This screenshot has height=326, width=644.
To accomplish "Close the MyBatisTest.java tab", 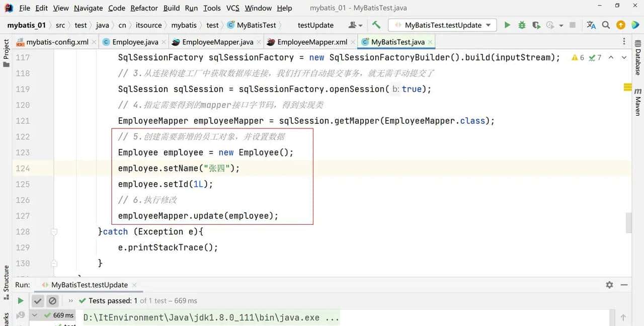I will 430,42.
